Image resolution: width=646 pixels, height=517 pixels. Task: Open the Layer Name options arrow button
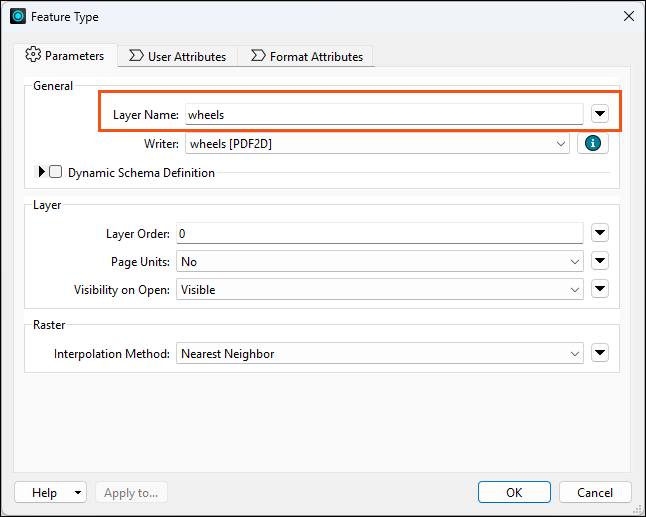[600, 114]
